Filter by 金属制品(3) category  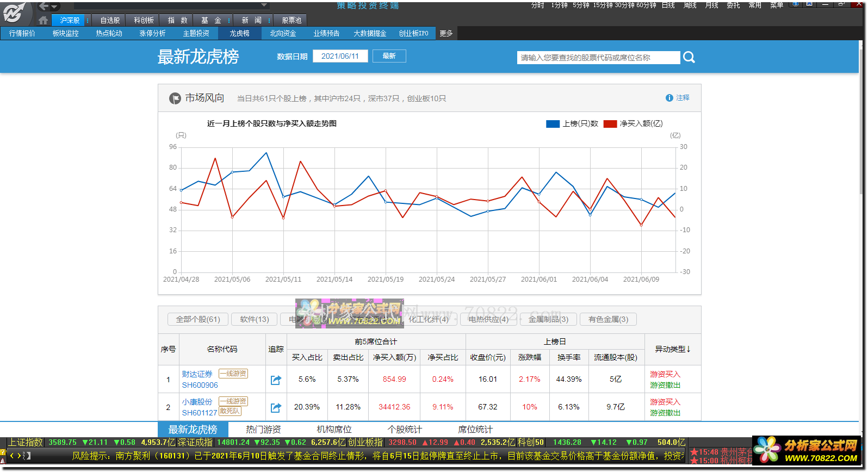[x=548, y=319]
